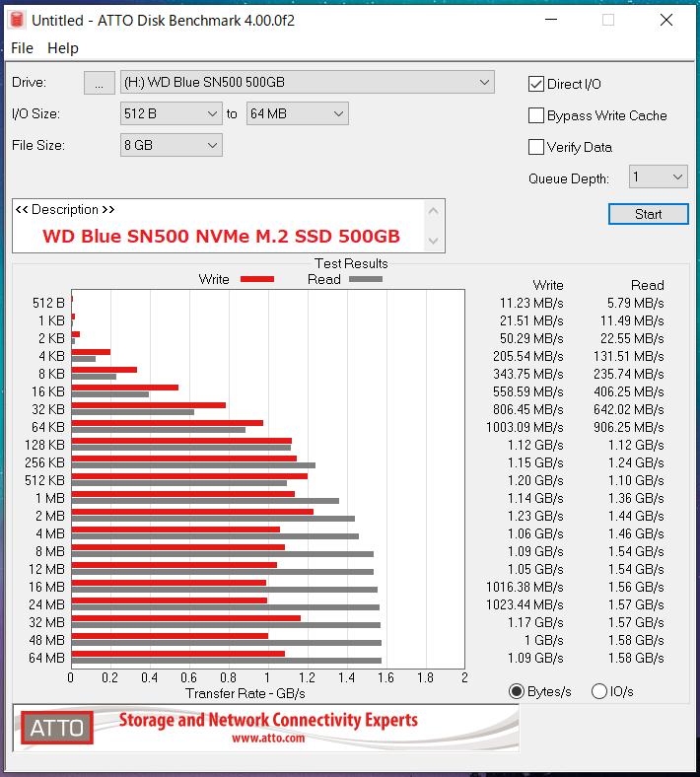Open the File menu
The height and width of the screenshot is (777, 700).
click(x=22, y=48)
